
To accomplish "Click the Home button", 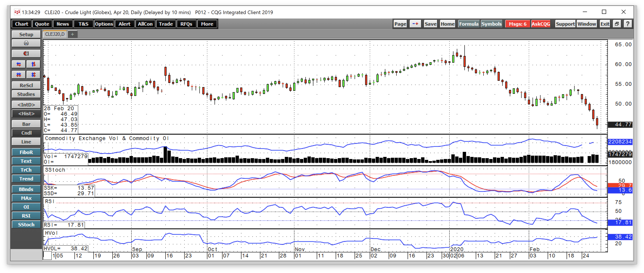I will pyautogui.click(x=448, y=24).
